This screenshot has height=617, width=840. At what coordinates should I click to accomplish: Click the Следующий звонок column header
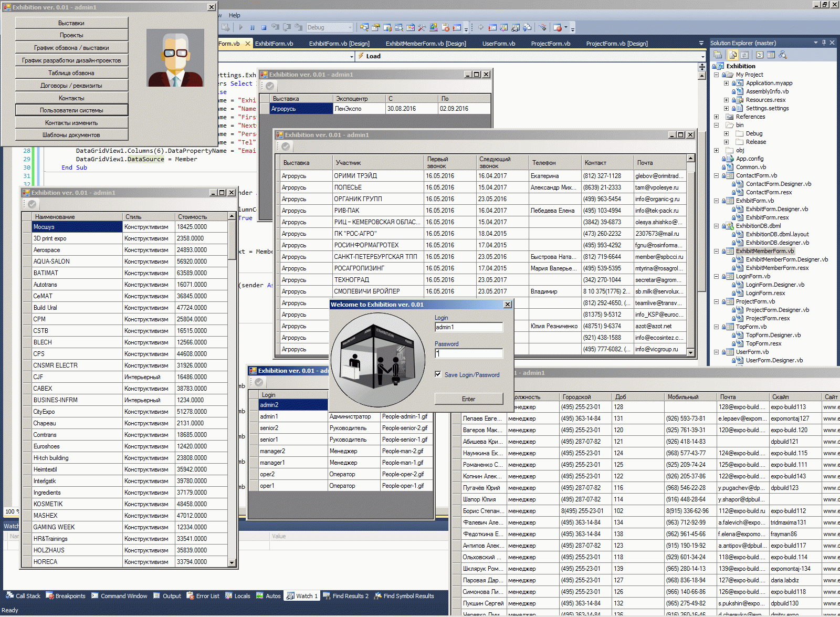tap(502, 162)
